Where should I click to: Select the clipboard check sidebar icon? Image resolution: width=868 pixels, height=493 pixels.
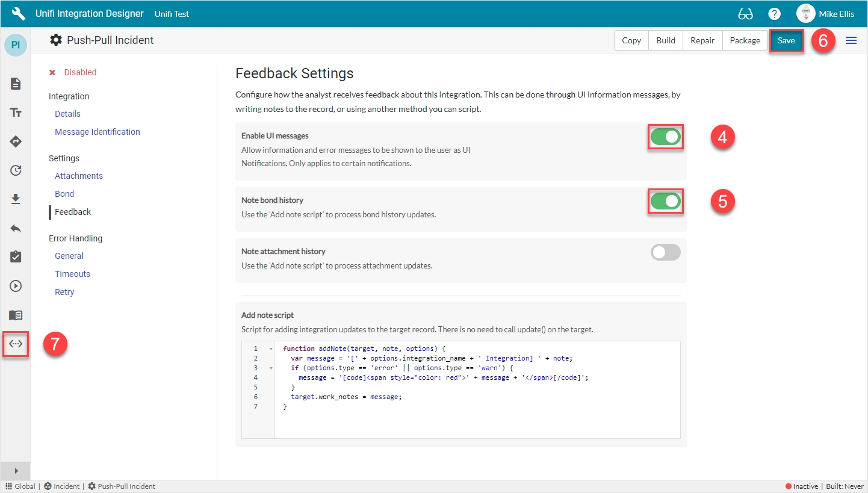16,257
